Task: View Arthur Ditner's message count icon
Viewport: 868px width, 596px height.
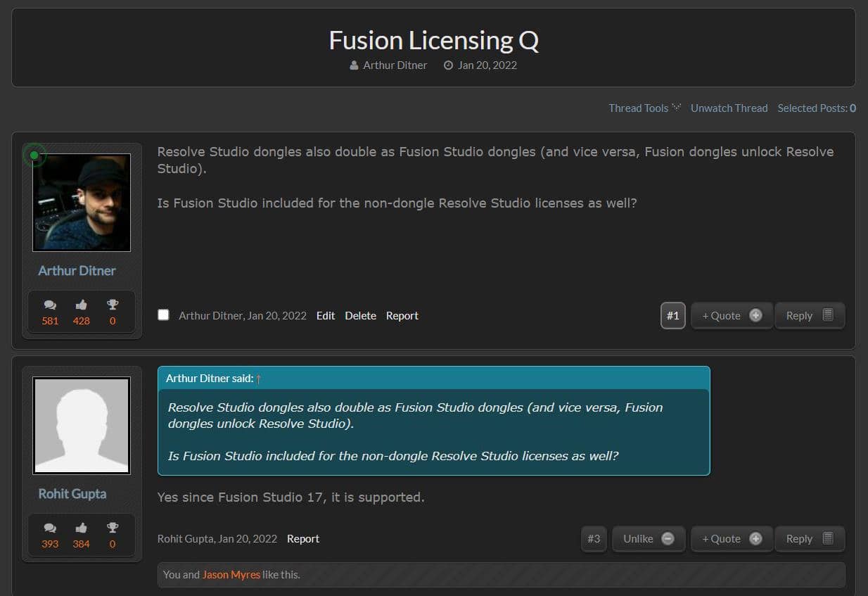Action: coord(50,305)
